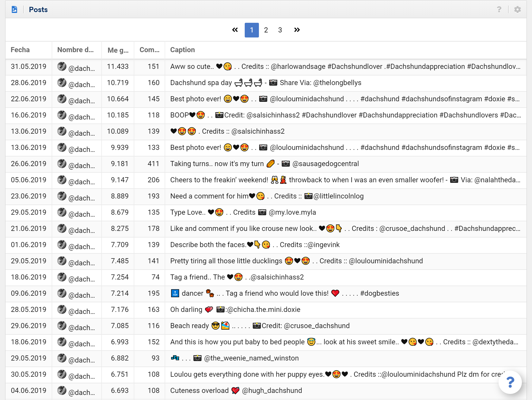Screen dimensions: 532x400
Task: Jump to the last page arrows
Action: tap(297, 30)
